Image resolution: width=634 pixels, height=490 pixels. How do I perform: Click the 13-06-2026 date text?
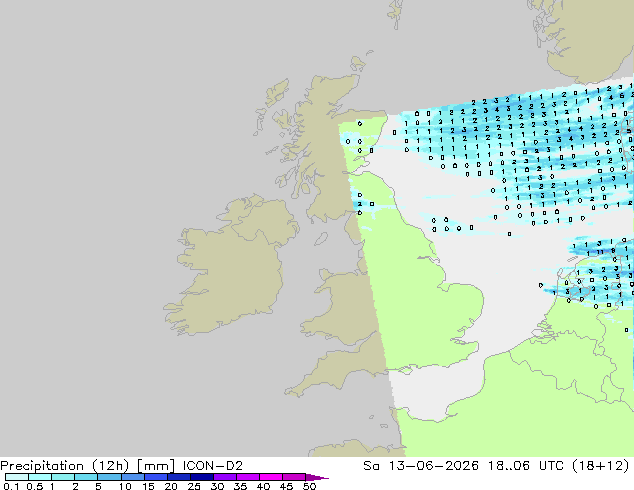[433, 466]
